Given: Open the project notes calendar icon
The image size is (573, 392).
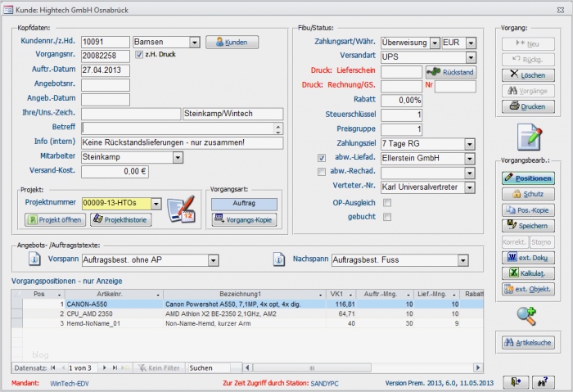Looking at the screenshot, I should click(x=180, y=210).
